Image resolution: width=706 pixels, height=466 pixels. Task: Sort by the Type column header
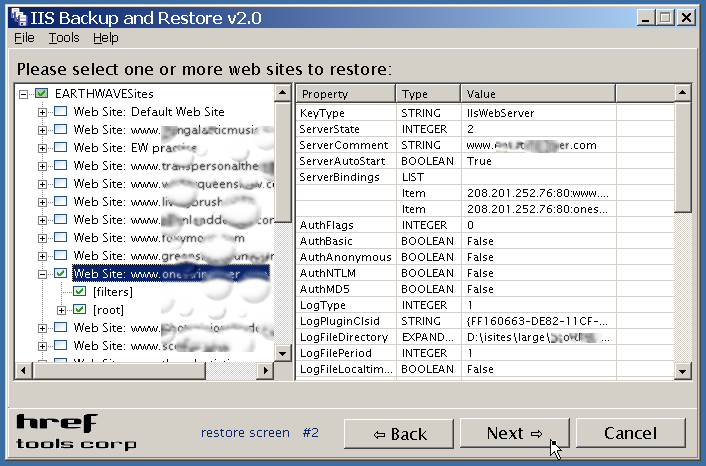pyautogui.click(x=428, y=94)
